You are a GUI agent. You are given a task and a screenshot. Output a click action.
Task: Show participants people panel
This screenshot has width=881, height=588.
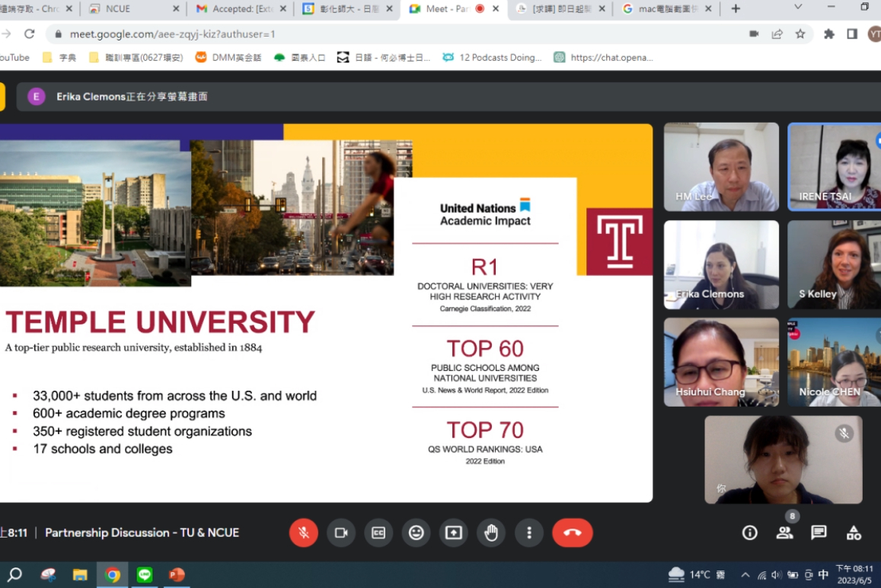tap(784, 532)
